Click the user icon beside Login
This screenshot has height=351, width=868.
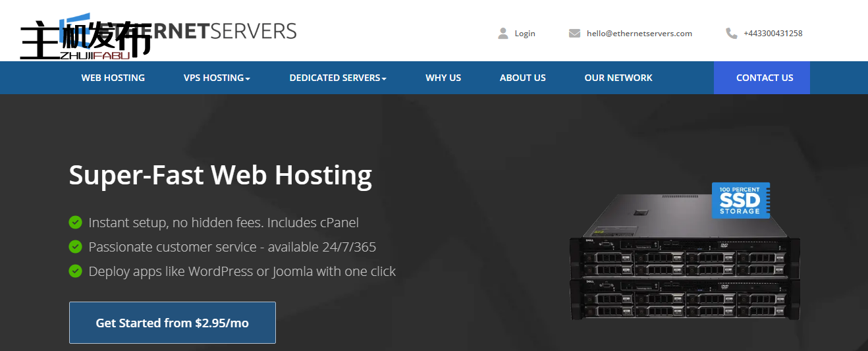[x=503, y=33]
